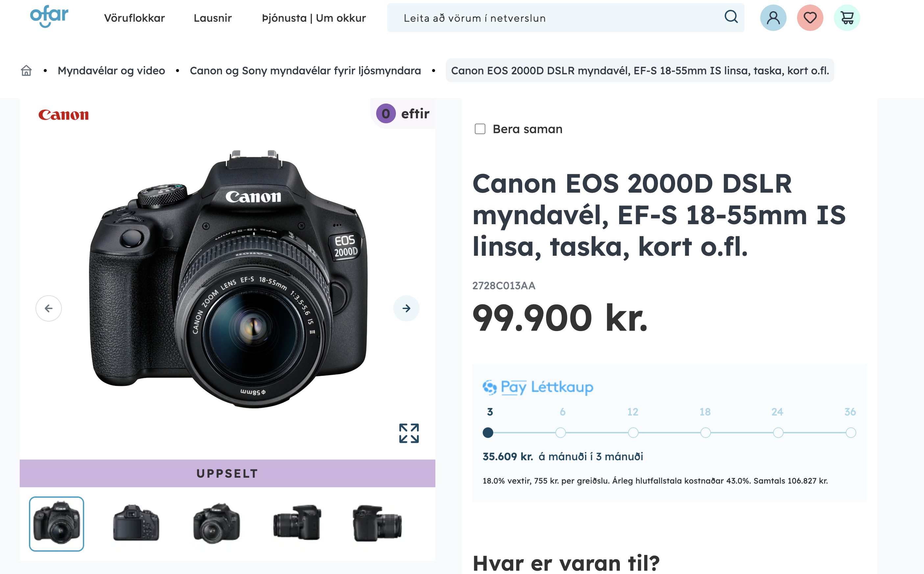Expand product image to fullscreen
The width and height of the screenshot is (924, 574).
point(409,433)
